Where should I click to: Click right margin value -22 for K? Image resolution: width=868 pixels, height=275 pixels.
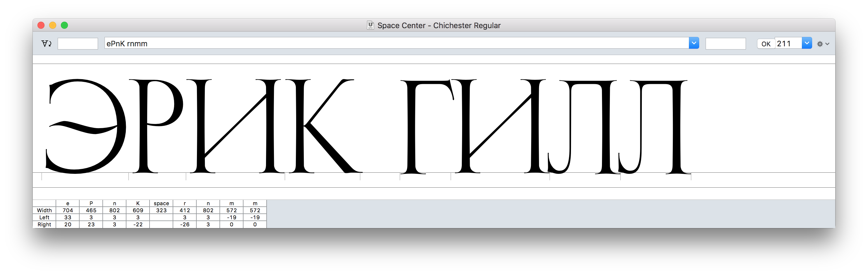click(x=138, y=224)
